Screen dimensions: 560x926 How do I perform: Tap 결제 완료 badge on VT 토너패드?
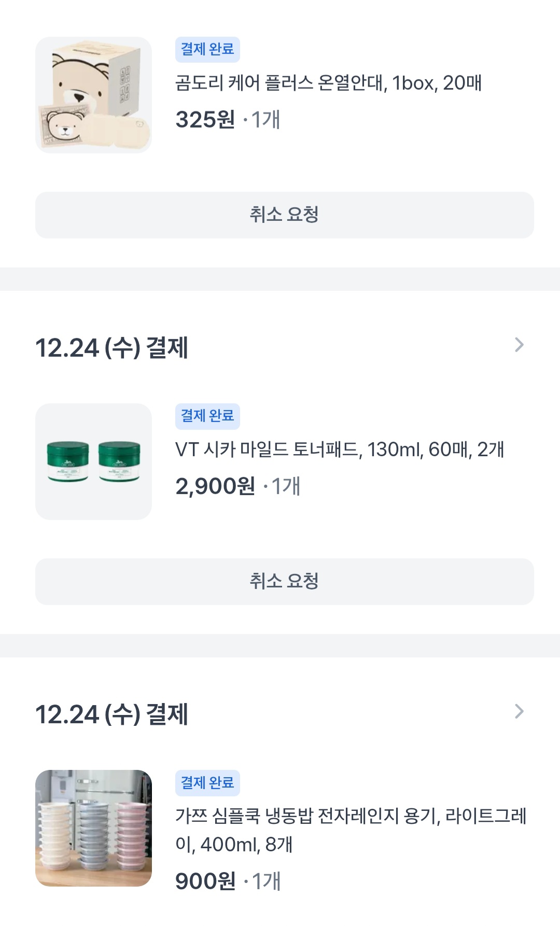[x=207, y=416]
